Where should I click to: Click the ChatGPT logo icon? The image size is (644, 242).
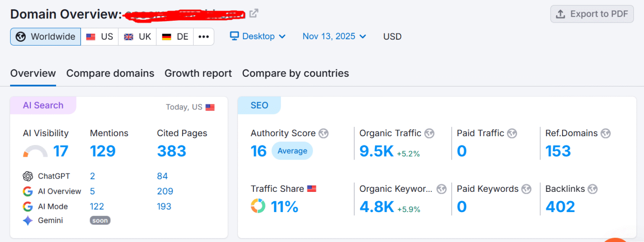tap(28, 176)
